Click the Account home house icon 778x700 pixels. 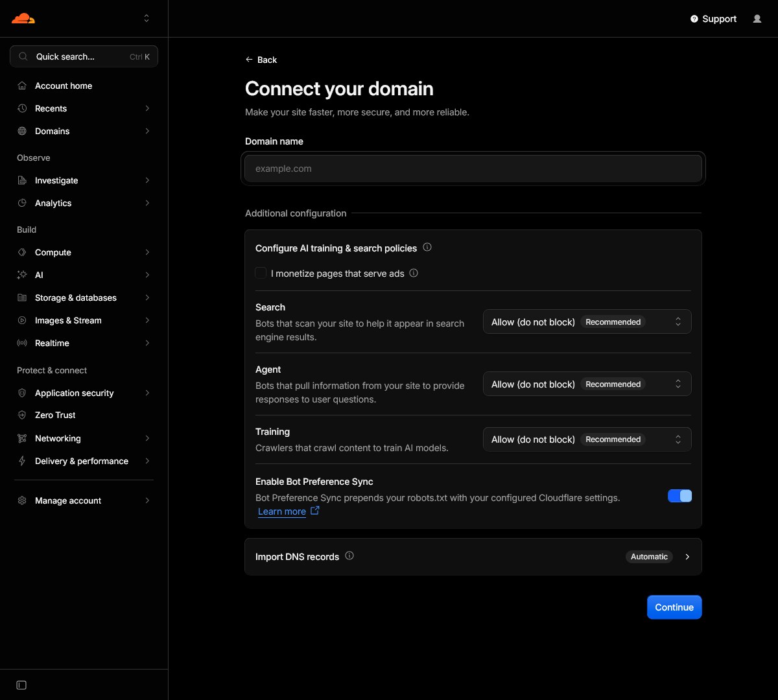22,86
